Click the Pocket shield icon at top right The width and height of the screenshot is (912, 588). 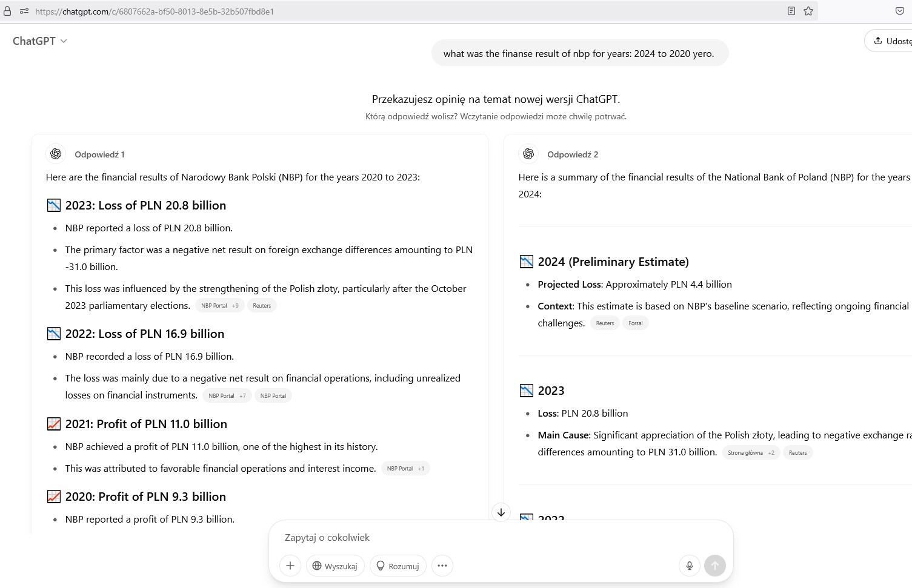coord(900,11)
